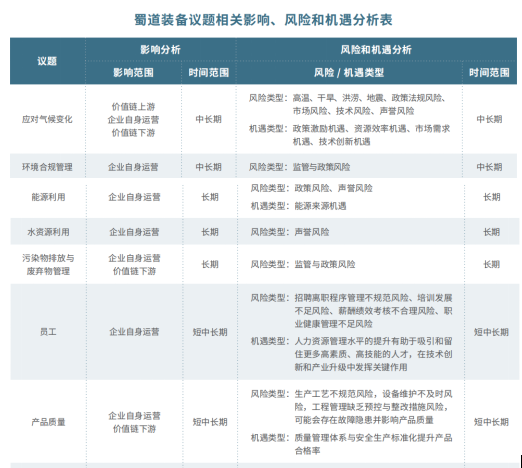Click the "能源利用" topic cell
The width and height of the screenshot is (522, 468).
coord(48,197)
